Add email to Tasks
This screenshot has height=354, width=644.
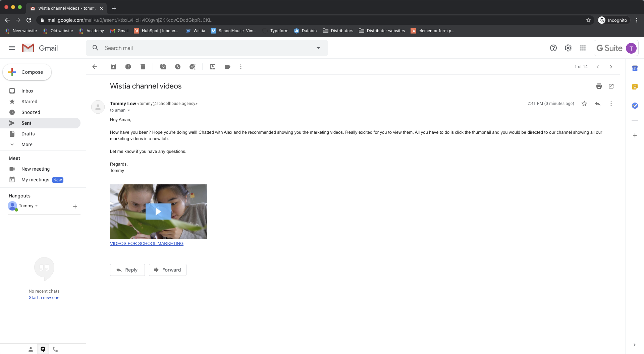click(x=193, y=67)
